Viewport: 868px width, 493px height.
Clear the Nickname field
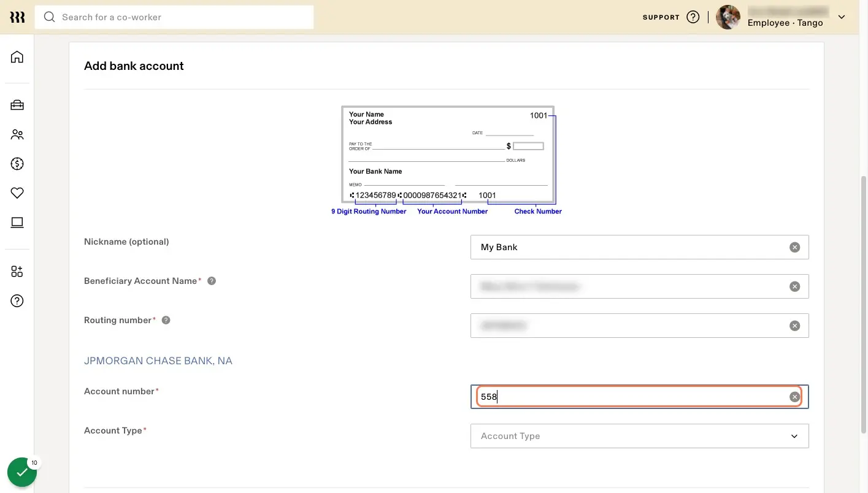tap(794, 247)
